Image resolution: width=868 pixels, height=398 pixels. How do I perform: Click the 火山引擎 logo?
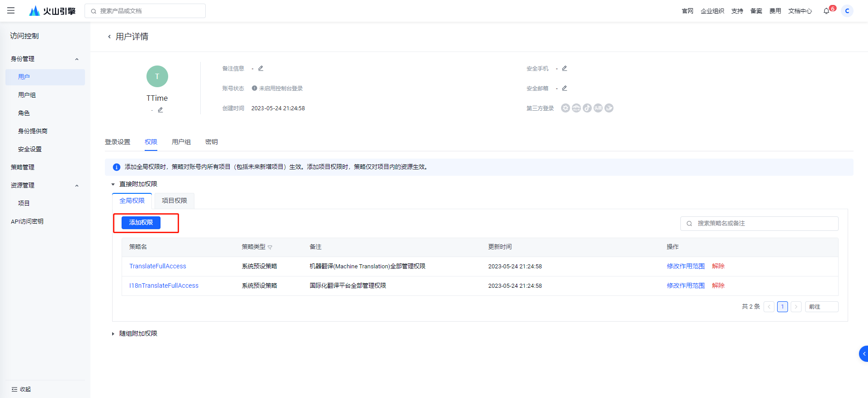pos(52,11)
